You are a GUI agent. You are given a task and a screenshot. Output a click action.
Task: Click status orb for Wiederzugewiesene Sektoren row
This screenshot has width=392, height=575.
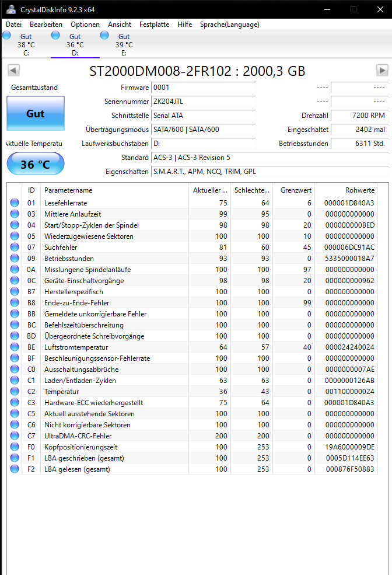(x=15, y=236)
